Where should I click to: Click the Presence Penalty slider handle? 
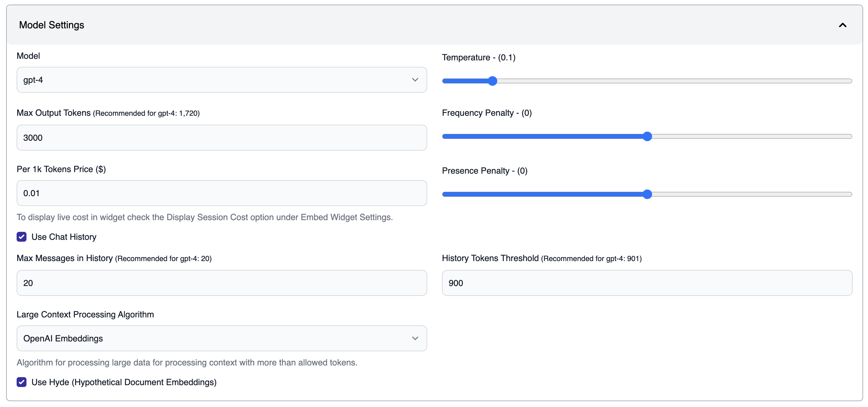click(647, 194)
